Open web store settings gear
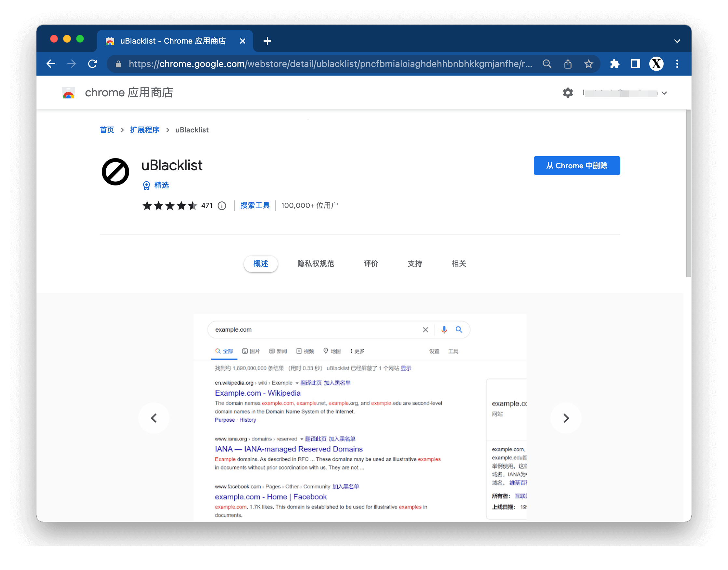 tap(568, 92)
